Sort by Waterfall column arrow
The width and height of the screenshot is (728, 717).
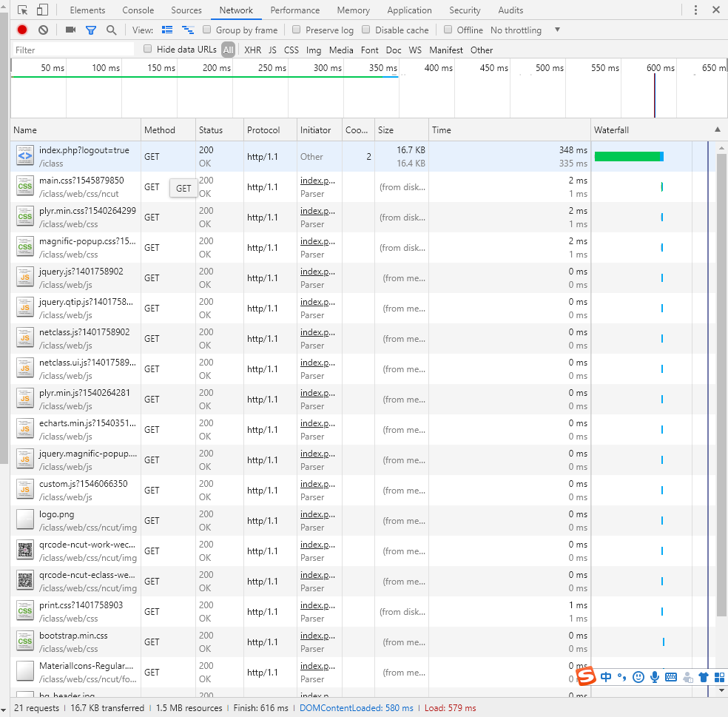pos(717,129)
